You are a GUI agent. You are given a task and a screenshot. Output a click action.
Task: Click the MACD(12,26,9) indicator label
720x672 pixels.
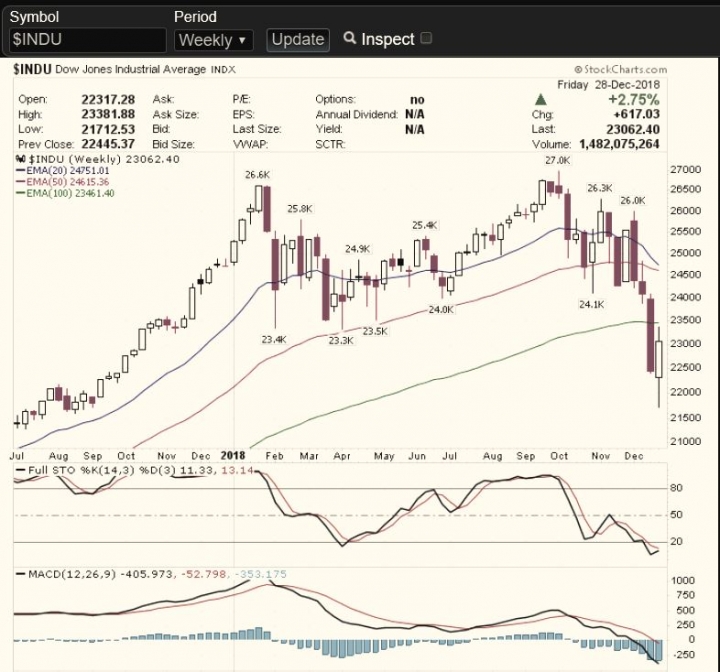tap(72, 574)
